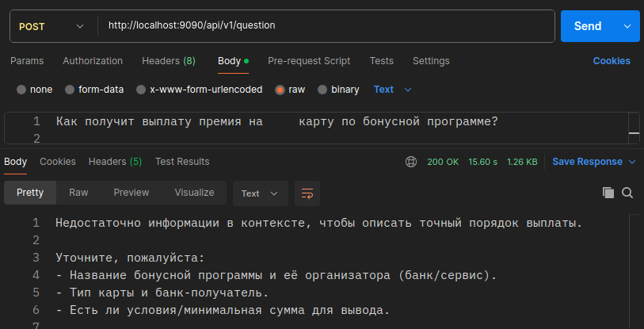
Task: Click response line 1 starting with Недостаточно информации
Action: pos(319,224)
